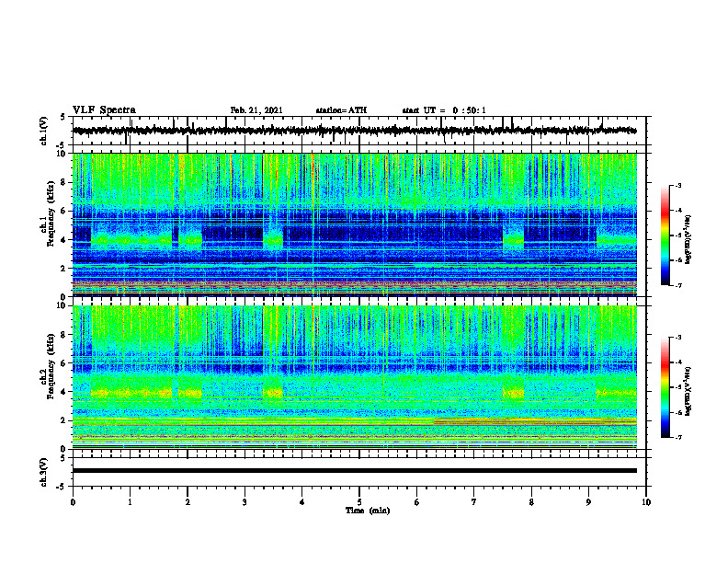Click the ch.2 color scale '-7' label
Screen dimensions: 728x563
pyautogui.click(x=678, y=437)
